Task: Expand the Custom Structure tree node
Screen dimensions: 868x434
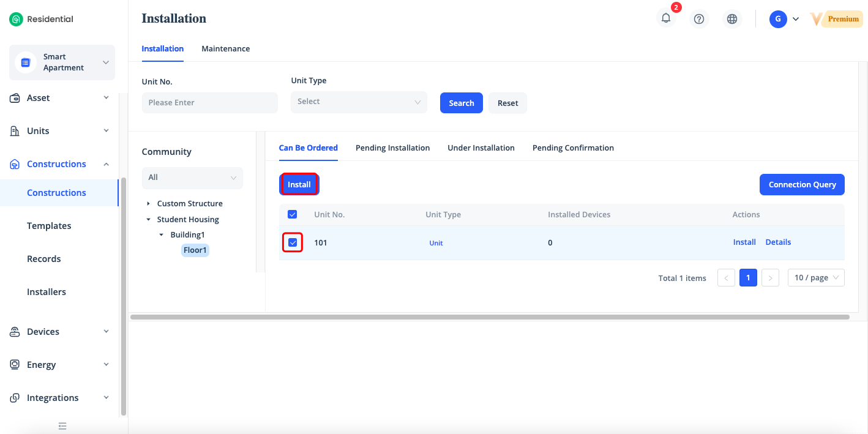Action: tap(148, 204)
